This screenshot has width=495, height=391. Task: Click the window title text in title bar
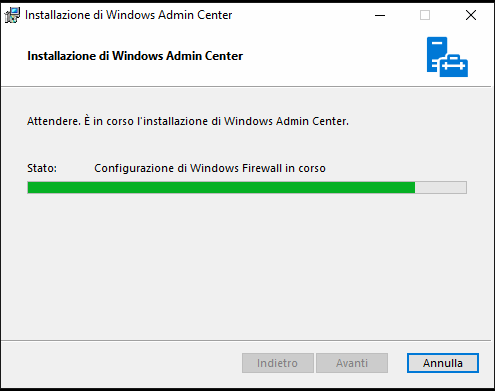pos(128,15)
